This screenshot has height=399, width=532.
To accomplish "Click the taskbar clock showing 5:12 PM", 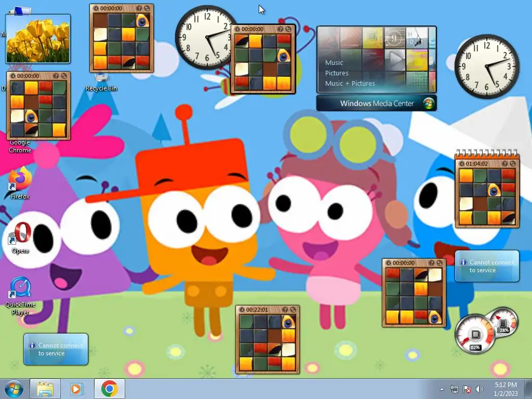I will pyautogui.click(x=506, y=389).
